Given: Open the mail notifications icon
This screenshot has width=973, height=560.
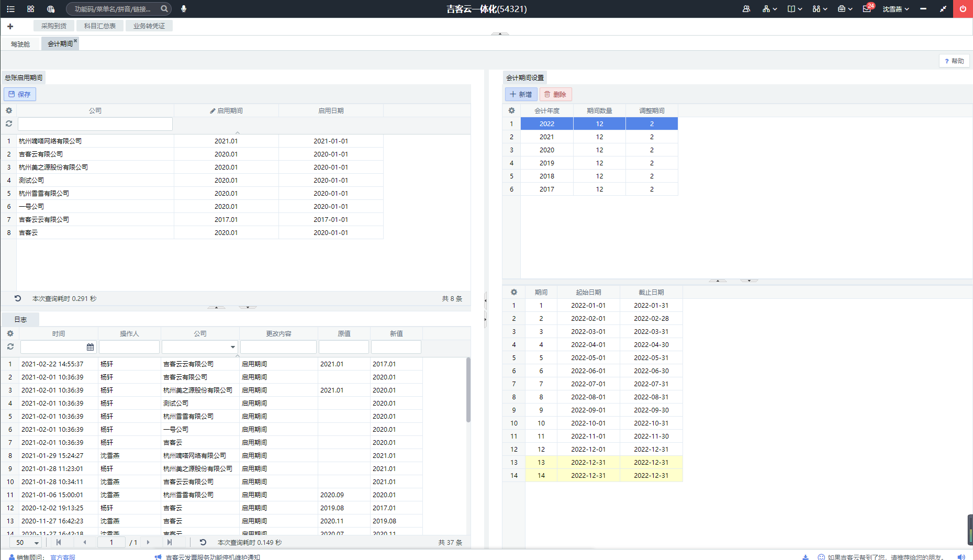Looking at the screenshot, I should point(867,9).
